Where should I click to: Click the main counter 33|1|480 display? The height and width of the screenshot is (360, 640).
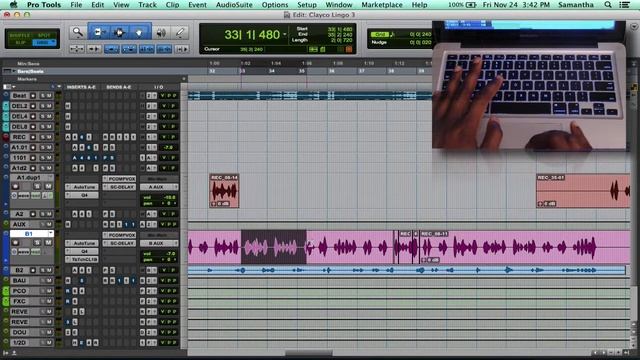click(x=252, y=35)
